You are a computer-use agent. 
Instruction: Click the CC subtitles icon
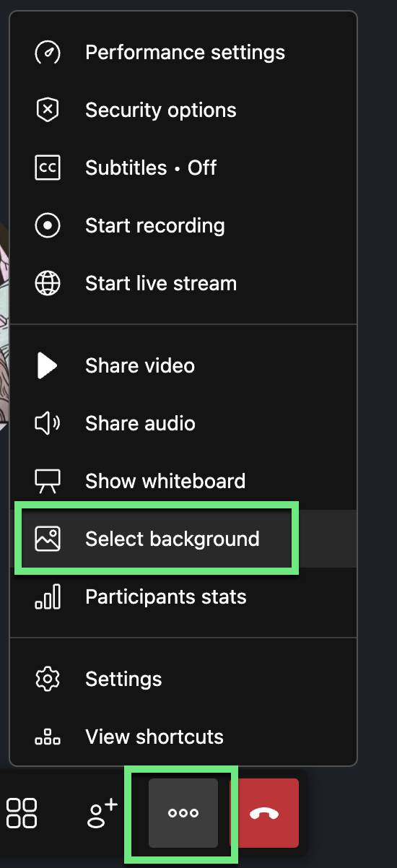48,168
